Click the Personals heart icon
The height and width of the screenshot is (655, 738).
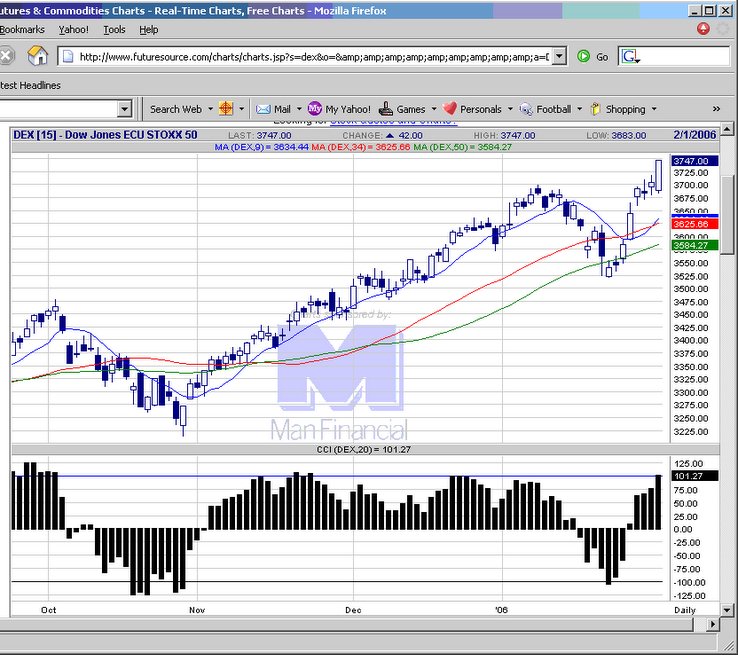pyautogui.click(x=449, y=109)
